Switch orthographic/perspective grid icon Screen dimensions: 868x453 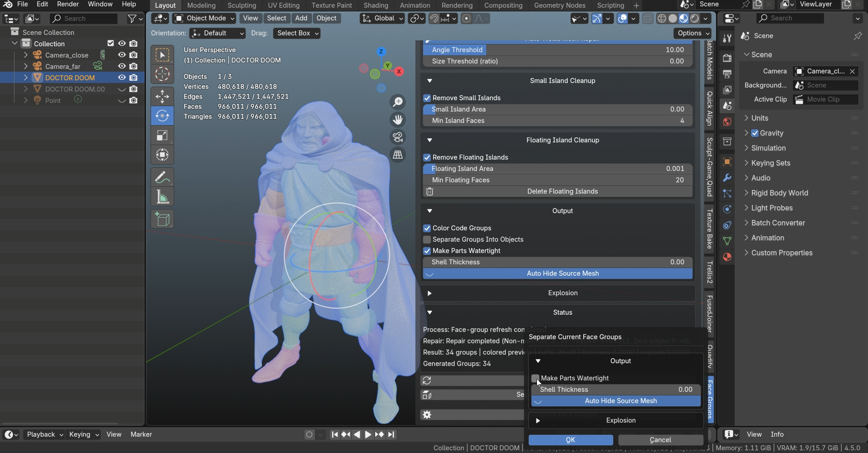[x=398, y=155]
